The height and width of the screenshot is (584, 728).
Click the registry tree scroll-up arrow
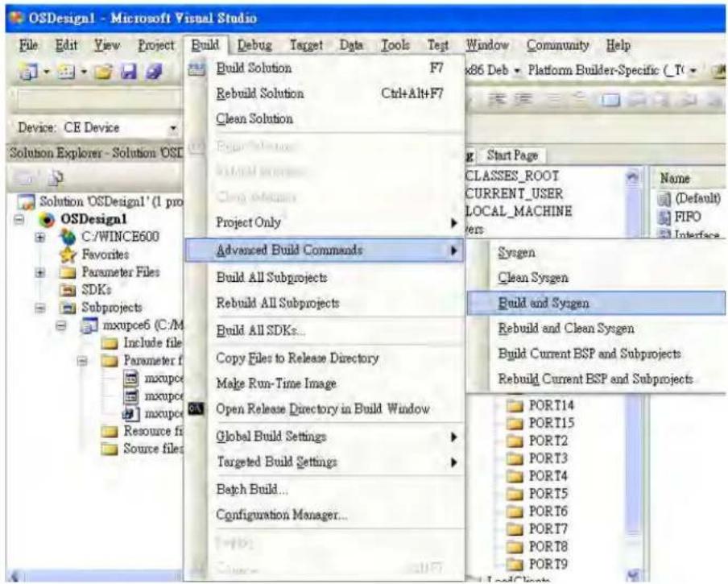point(632,176)
